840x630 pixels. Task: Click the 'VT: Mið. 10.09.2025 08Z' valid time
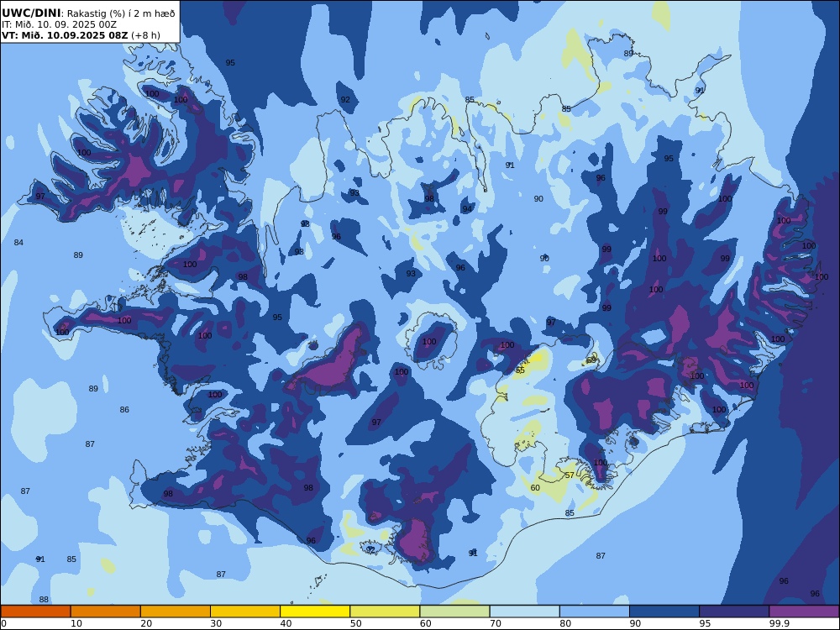tap(65, 35)
